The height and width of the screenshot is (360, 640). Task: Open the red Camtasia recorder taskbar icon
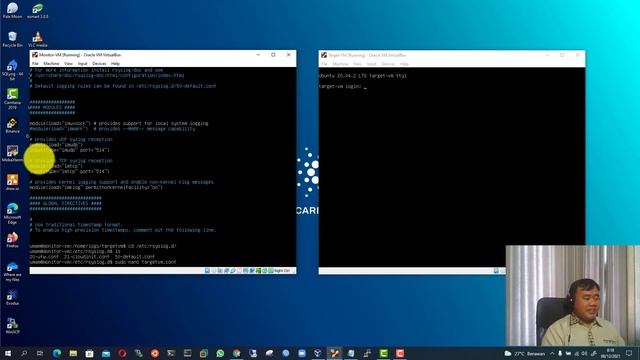(400, 353)
